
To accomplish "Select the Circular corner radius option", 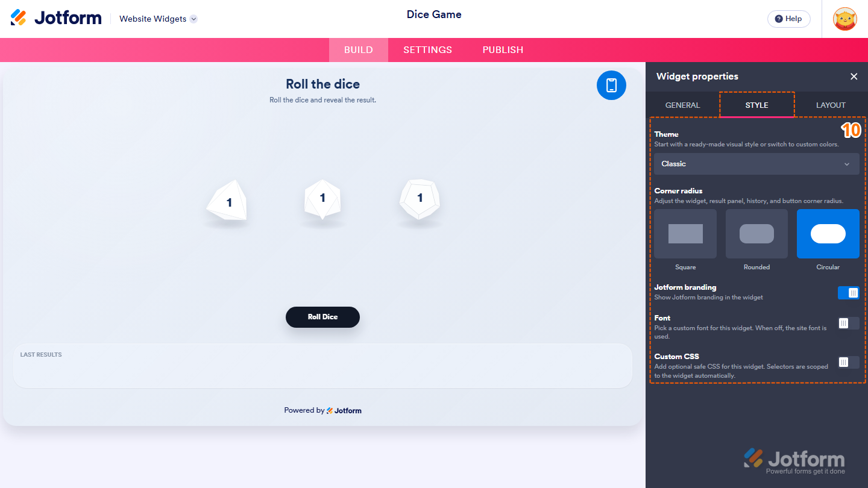I will (x=828, y=234).
